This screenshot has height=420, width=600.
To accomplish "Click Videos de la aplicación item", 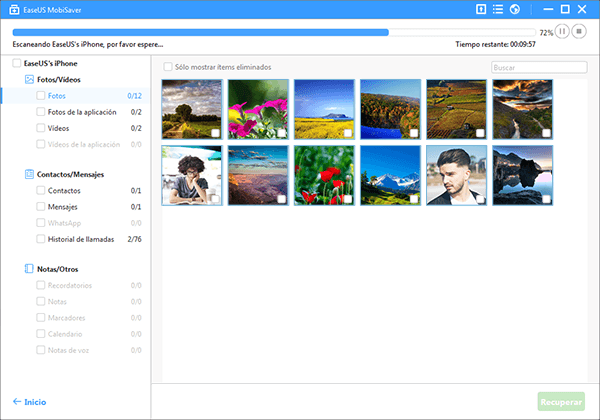I will click(x=84, y=144).
